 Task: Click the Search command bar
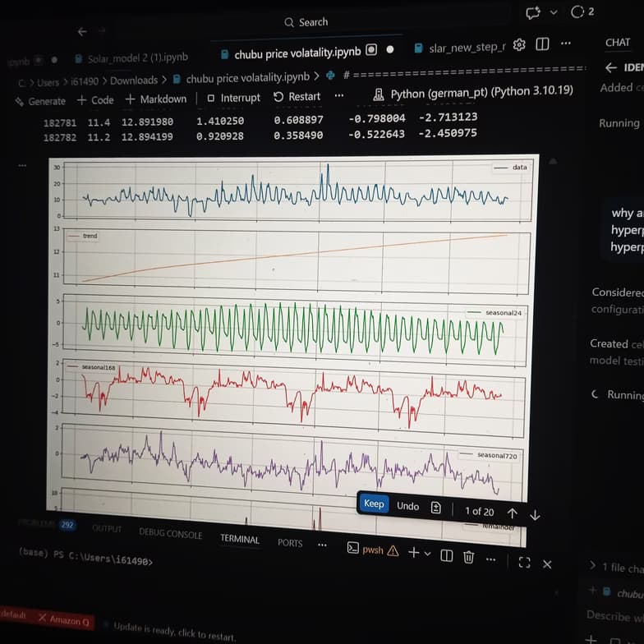306,22
